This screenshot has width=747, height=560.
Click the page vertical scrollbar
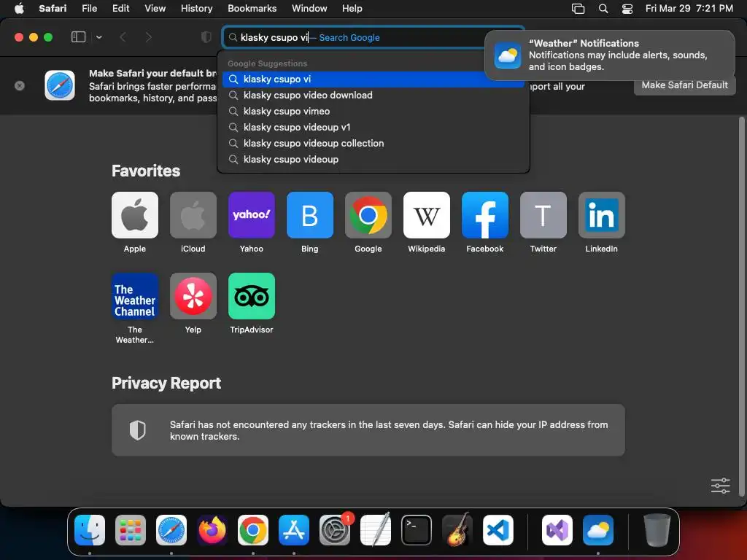tap(741, 306)
